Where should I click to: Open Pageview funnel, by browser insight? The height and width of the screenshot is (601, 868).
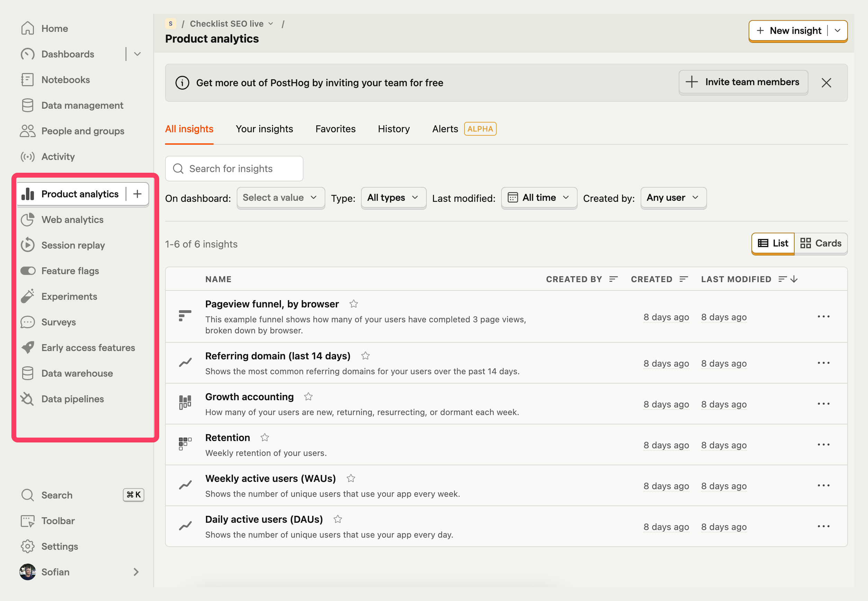[x=272, y=304]
